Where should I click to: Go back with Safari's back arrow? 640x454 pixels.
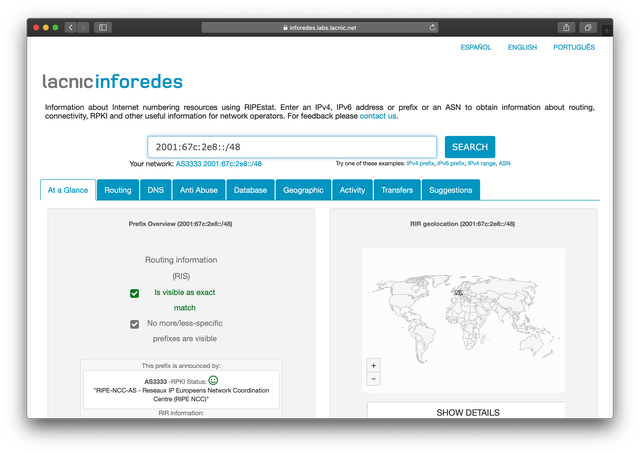pyautogui.click(x=71, y=27)
